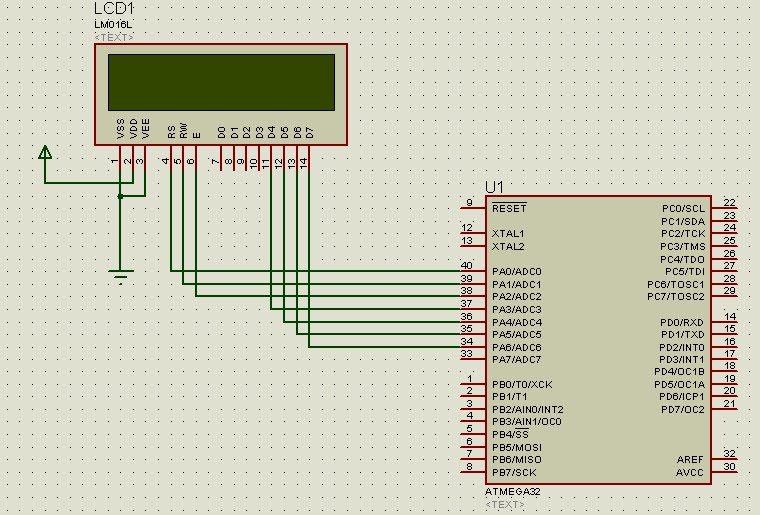Click the PC6/TOSC1 pin name
The image size is (760, 515).
[676, 284]
